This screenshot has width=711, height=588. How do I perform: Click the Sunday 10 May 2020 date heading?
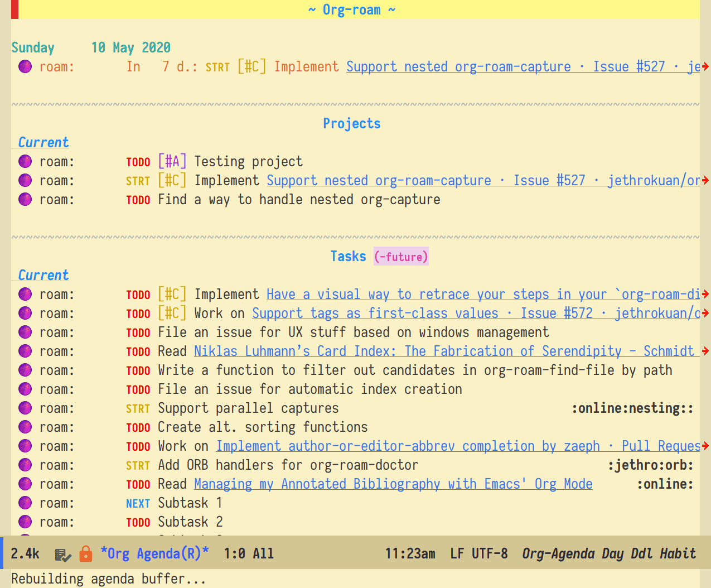pos(91,48)
